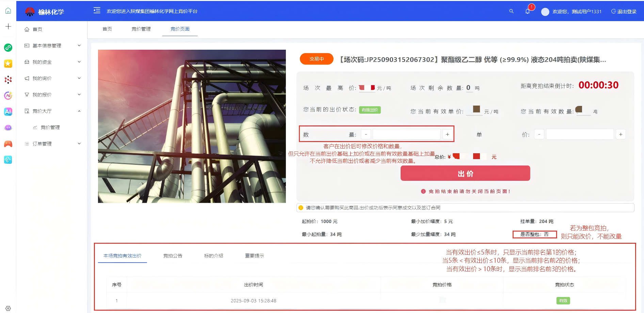Screen dimensions: 644x313
Task: Expand the 基本信息管理 menu
Action: (53, 46)
